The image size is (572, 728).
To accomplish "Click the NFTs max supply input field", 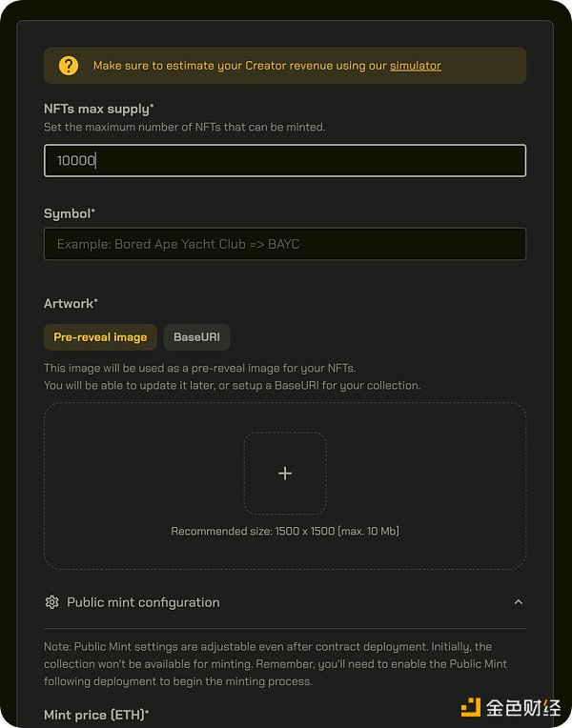I will 285,161.
